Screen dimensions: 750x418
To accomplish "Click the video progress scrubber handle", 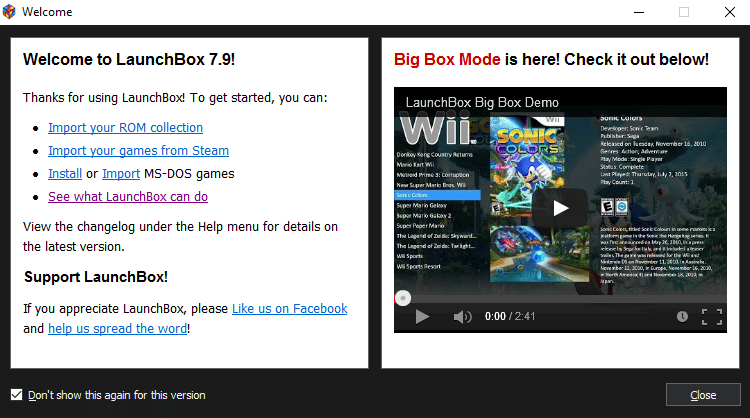I will pyautogui.click(x=403, y=298).
